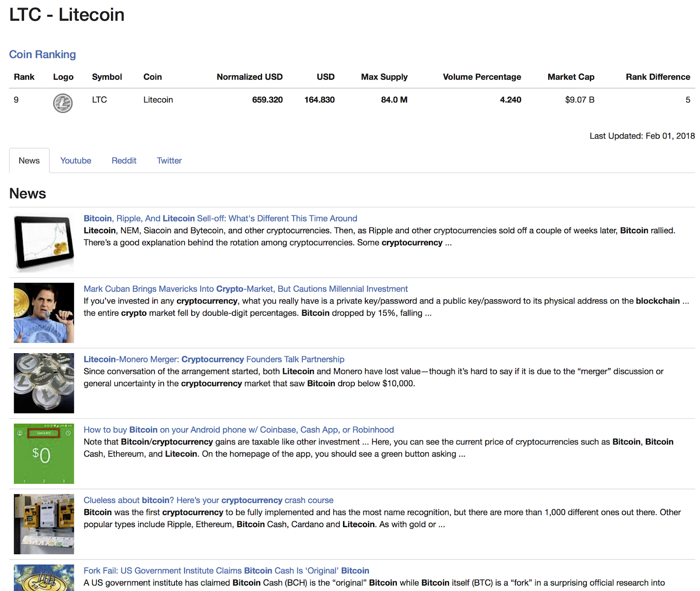Click the rank difference value 5

click(688, 100)
